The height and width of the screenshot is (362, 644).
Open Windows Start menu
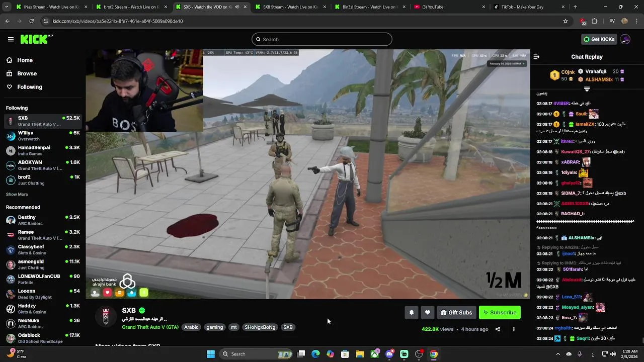[211, 354]
